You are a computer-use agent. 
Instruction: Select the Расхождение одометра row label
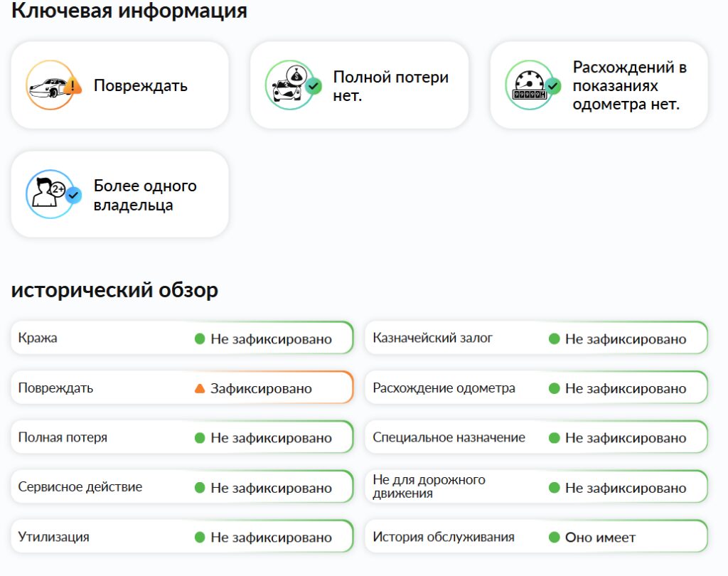click(444, 388)
